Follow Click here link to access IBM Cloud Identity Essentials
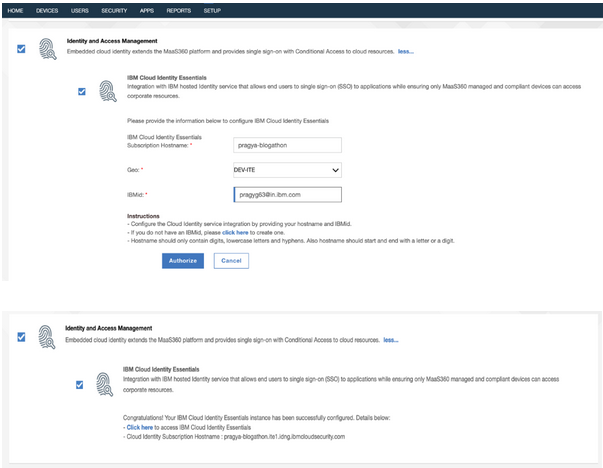603x468 pixels. point(140,427)
